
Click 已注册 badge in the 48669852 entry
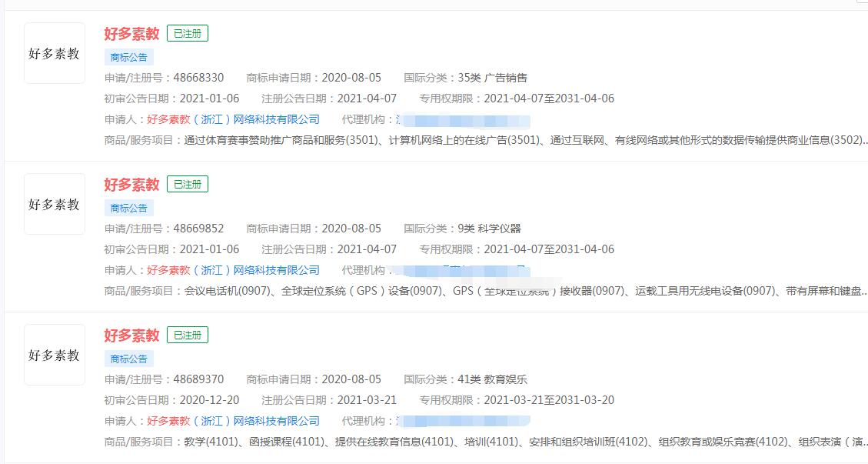[x=188, y=184]
